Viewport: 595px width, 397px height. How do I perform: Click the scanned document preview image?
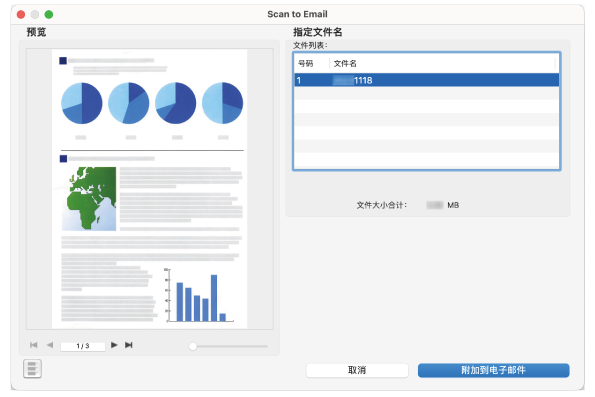click(150, 189)
